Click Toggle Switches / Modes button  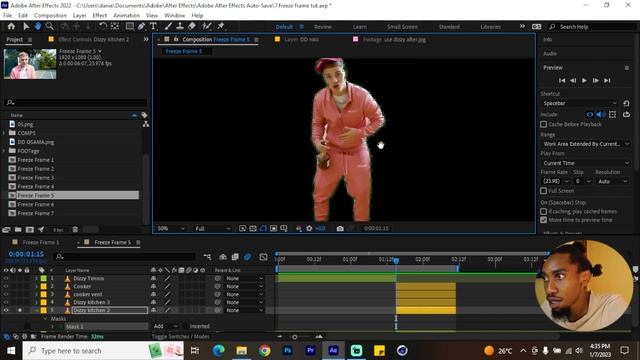coord(180,337)
